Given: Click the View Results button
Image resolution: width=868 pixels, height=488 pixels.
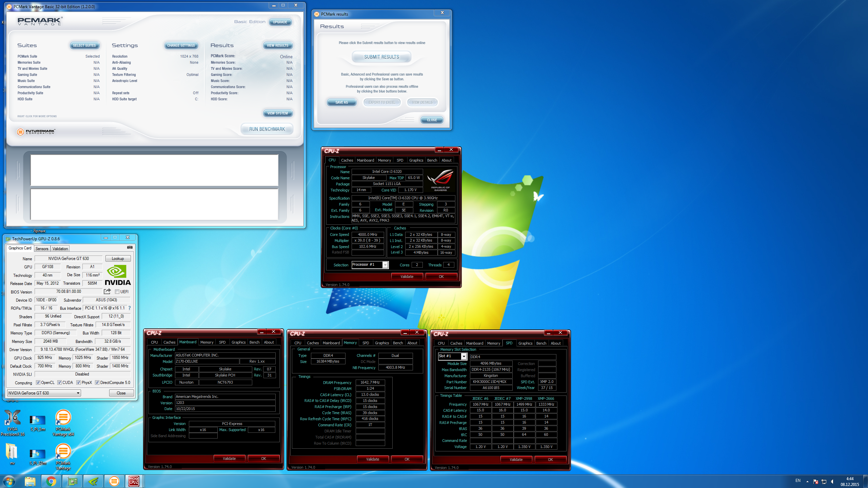Looking at the screenshot, I should (278, 45).
